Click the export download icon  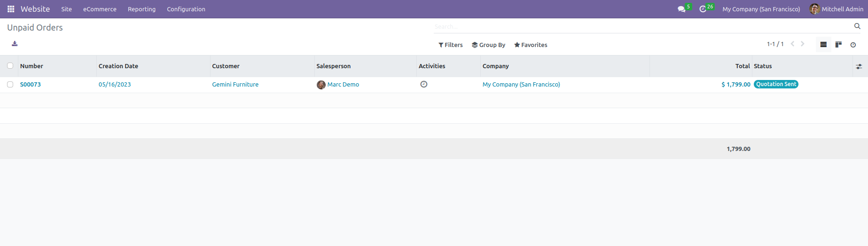coord(15,44)
